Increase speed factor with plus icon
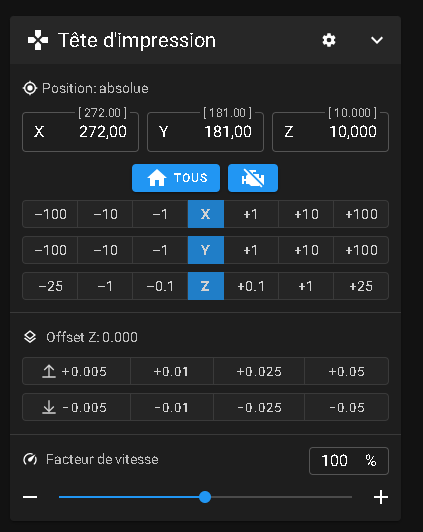This screenshot has width=423, height=532. tap(381, 497)
